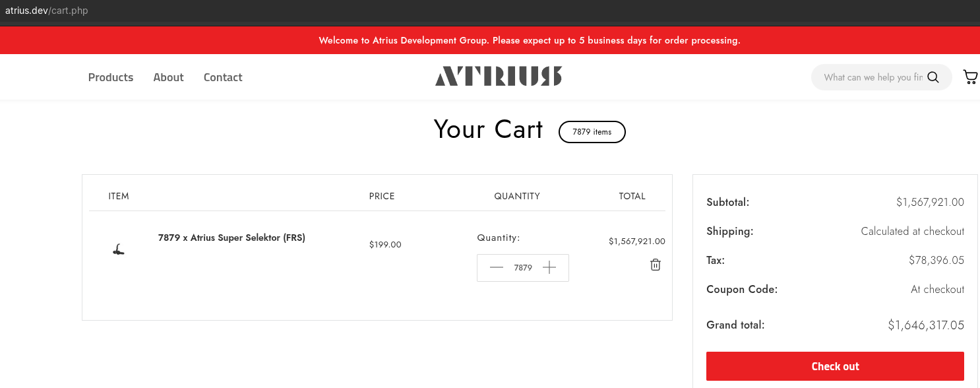Click the Grand total amount $1,646,317.05
980x388 pixels.
point(926,325)
